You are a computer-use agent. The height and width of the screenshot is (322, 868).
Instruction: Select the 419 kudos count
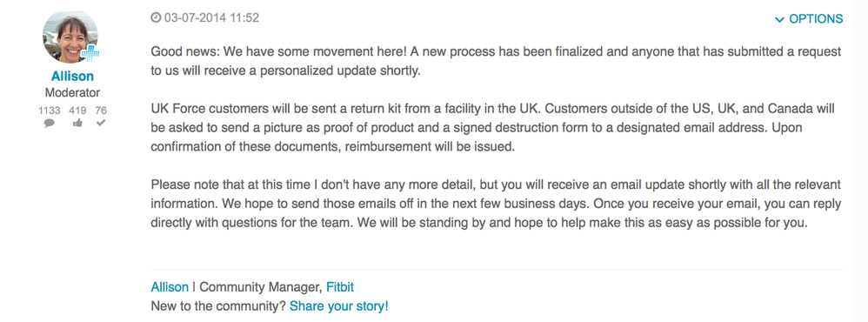point(77,111)
